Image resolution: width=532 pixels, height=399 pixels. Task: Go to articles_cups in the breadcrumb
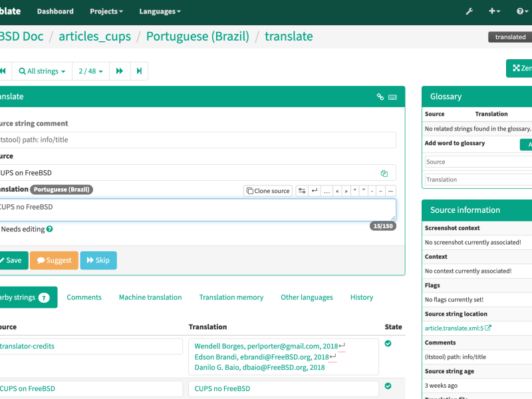(x=94, y=37)
